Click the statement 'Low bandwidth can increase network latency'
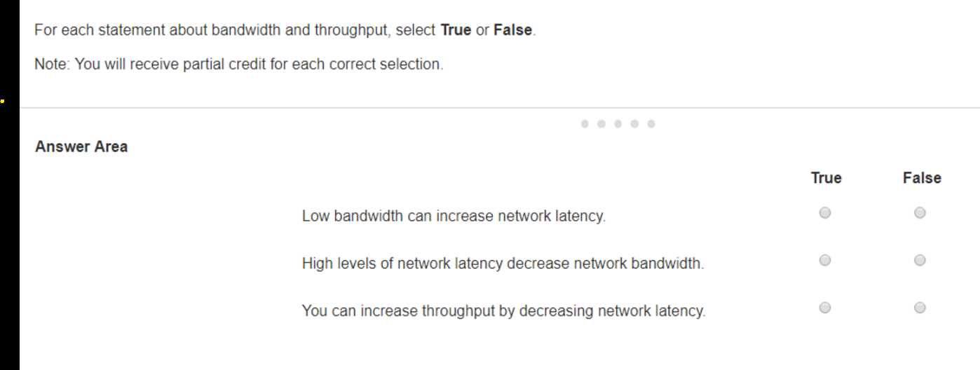The width and height of the screenshot is (980, 370). coord(454,217)
